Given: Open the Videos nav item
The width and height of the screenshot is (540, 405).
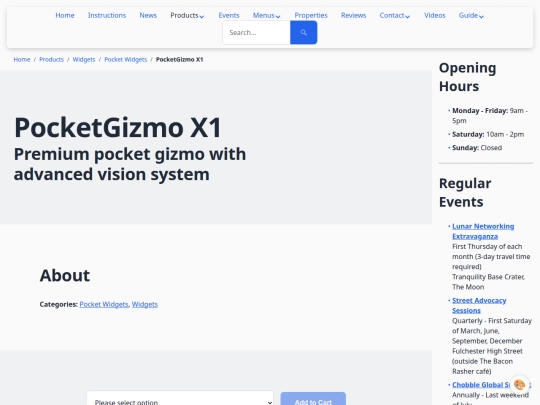Looking at the screenshot, I should click(x=435, y=15).
